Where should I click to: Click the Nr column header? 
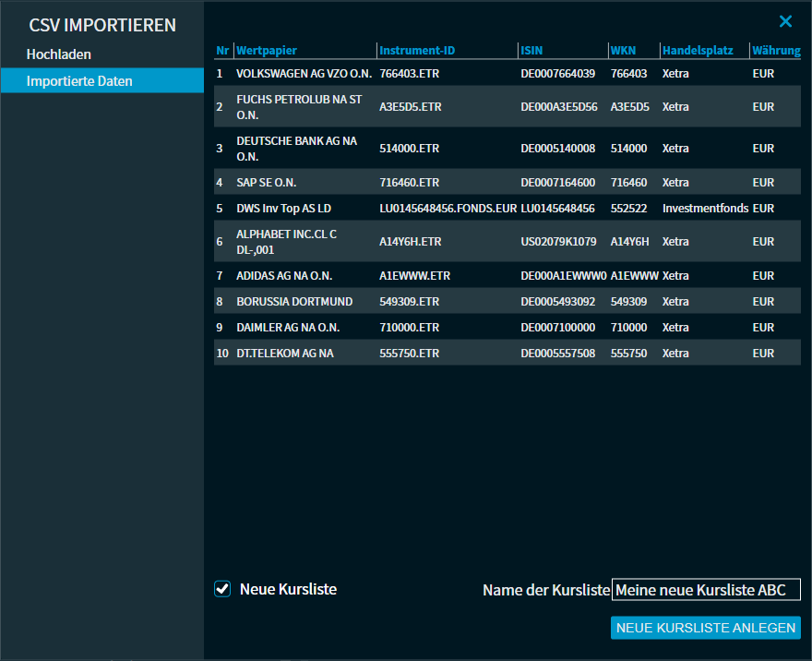click(x=222, y=50)
